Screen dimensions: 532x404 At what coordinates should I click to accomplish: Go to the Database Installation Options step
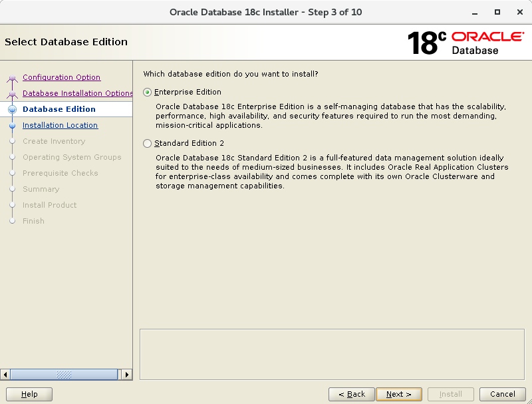pyautogui.click(x=77, y=93)
